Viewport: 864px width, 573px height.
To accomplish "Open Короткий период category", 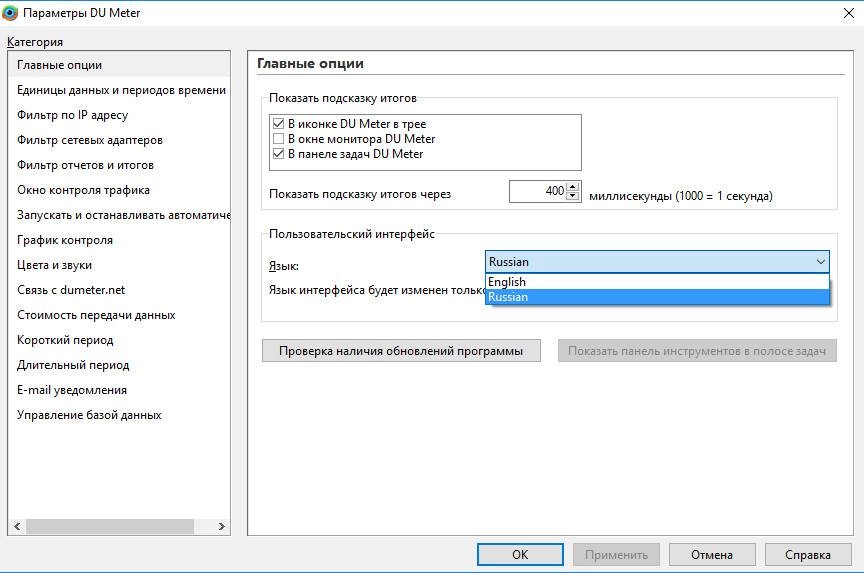I will point(119,340).
